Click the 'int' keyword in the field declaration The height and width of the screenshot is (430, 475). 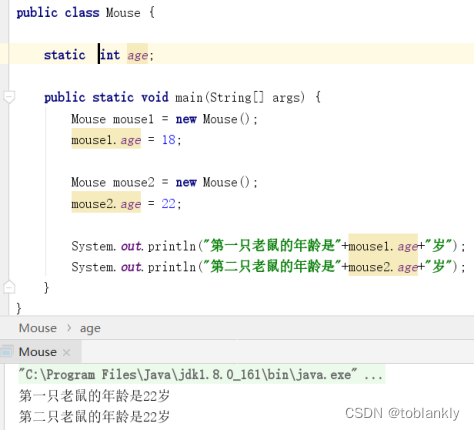click(x=110, y=55)
